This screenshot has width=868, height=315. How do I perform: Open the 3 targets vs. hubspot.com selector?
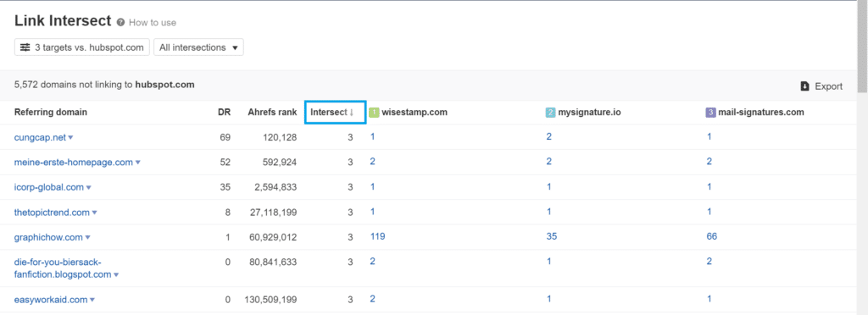[82, 47]
